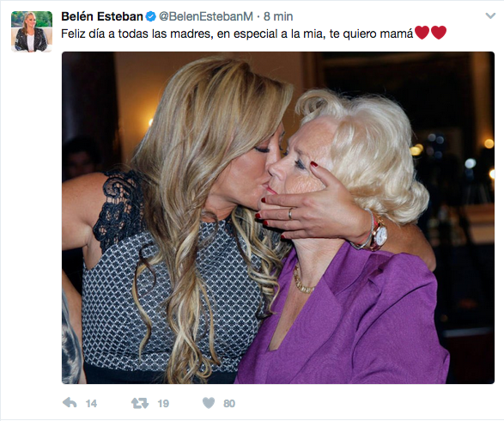504x421 pixels.
Task: Click the black lace shoulder in the photo
Action: (x=119, y=206)
